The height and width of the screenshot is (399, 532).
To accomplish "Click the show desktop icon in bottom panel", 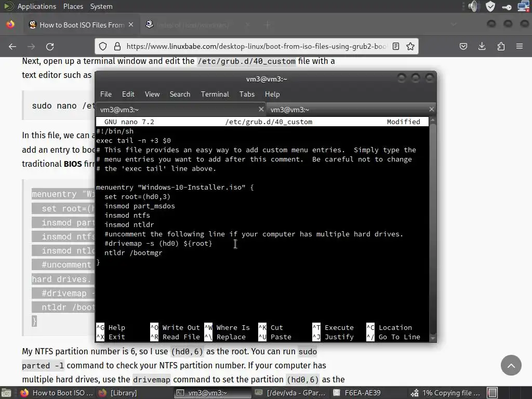I will pos(6,393).
